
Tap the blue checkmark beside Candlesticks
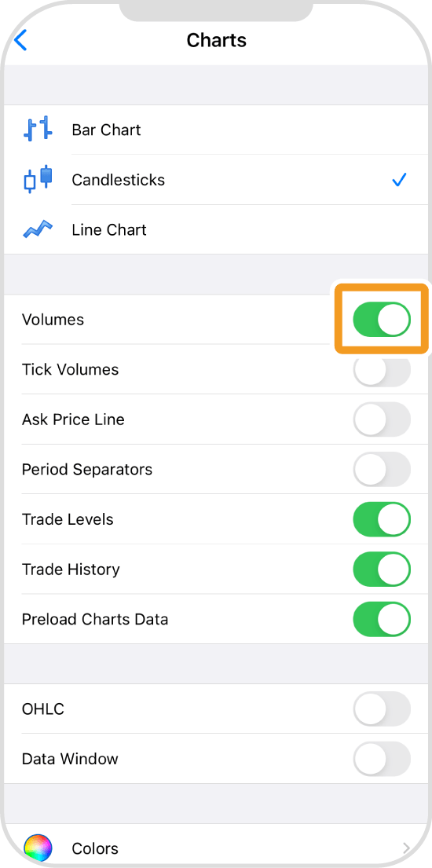(x=399, y=180)
